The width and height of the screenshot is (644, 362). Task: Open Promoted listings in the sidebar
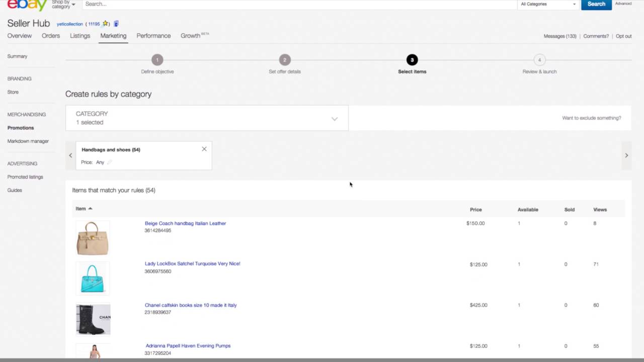point(25,177)
